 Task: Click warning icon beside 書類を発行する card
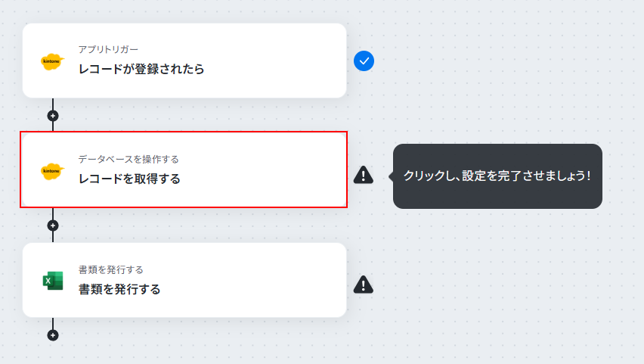[364, 285]
